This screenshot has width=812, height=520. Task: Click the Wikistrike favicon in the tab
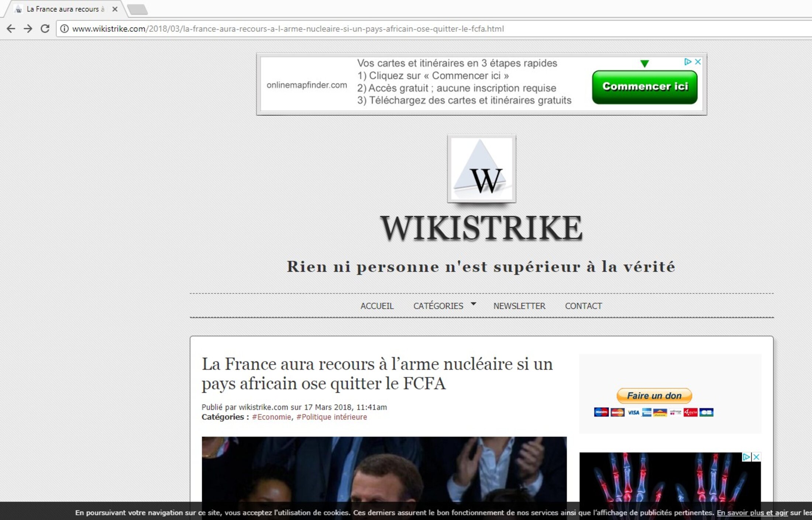pyautogui.click(x=18, y=9)
